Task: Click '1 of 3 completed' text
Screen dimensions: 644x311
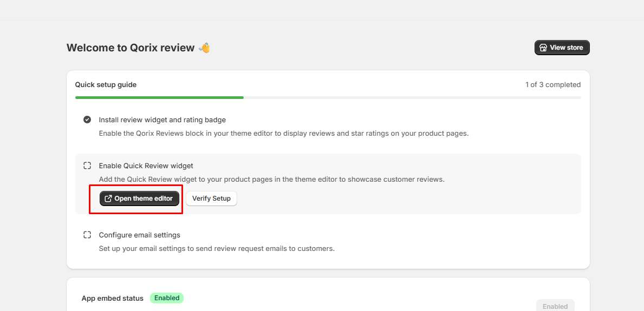Action: (553, 85)
